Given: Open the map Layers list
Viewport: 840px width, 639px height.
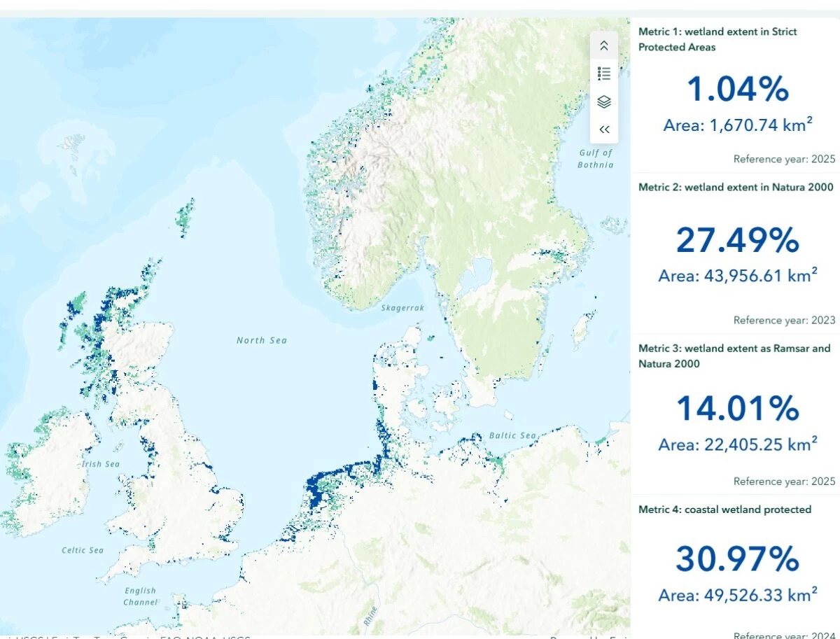Looking at the screenshot, I should pyautogui.click(x=604, y=101).
